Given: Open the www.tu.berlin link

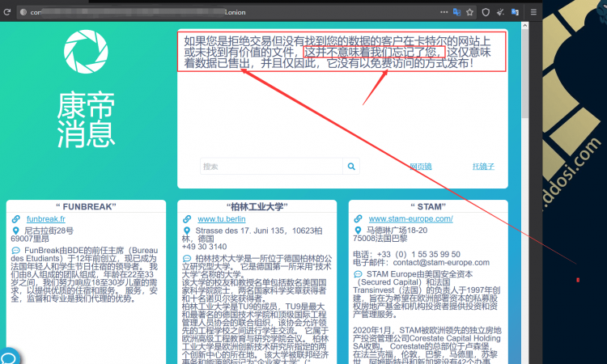Looking at the screenshot, I should point(222,219).
